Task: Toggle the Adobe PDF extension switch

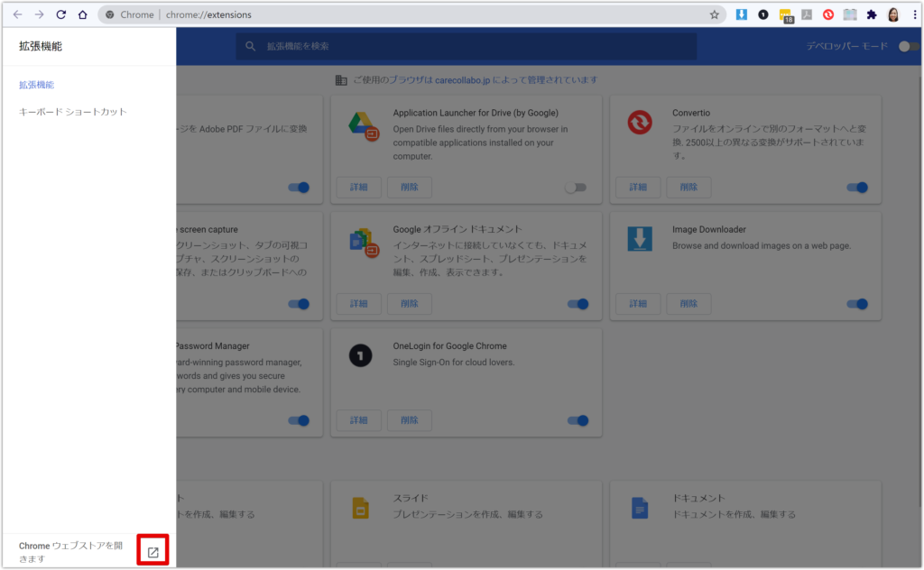Action: click(x=299, y=188)
